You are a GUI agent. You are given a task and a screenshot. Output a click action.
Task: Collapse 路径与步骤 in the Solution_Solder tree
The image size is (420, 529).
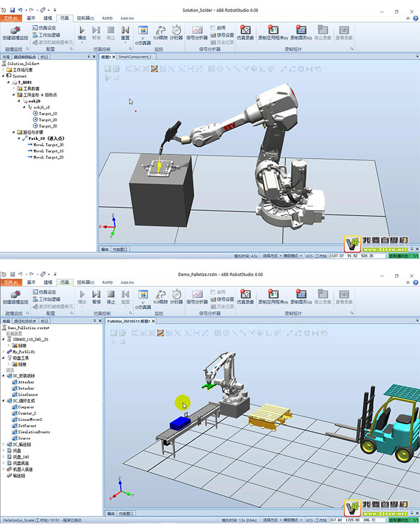(14, 132)
